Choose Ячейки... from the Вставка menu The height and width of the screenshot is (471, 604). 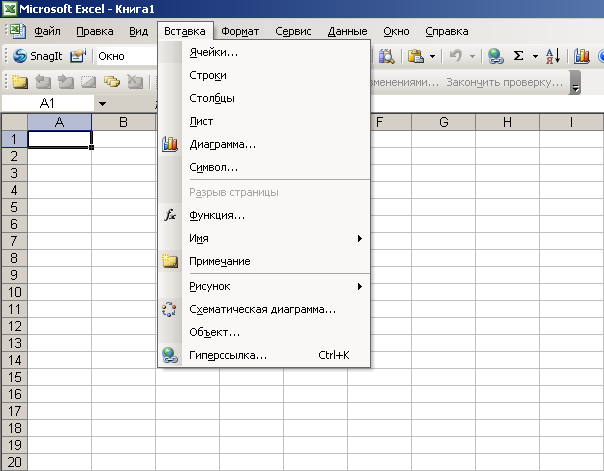(264, 52)
